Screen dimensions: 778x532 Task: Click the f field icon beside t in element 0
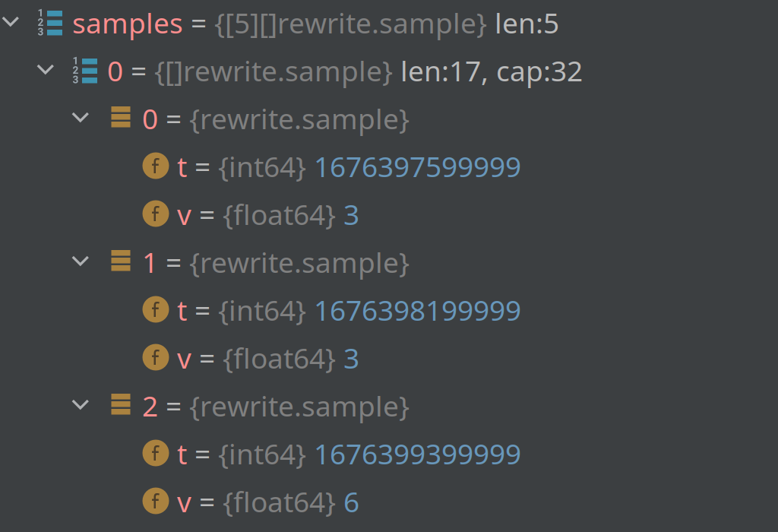[156, 166]
